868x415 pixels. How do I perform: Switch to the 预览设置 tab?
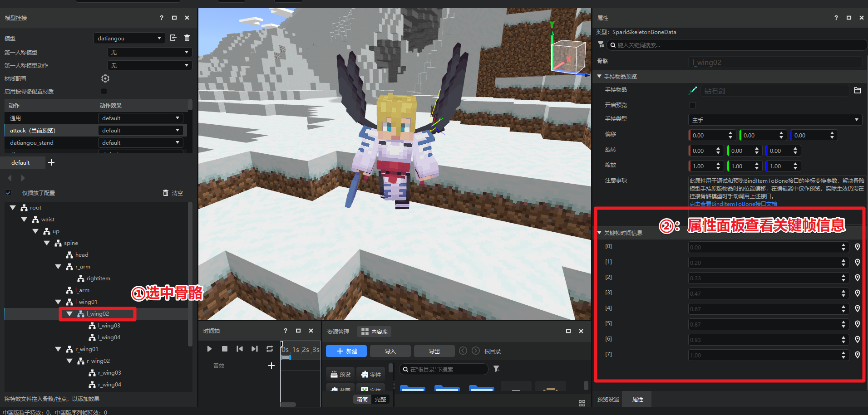608,399
